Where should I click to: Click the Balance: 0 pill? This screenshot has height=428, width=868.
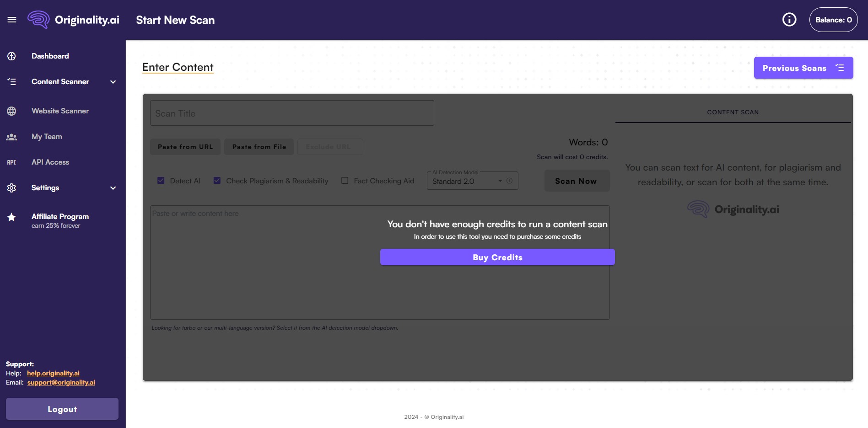(x=833, y=20)
